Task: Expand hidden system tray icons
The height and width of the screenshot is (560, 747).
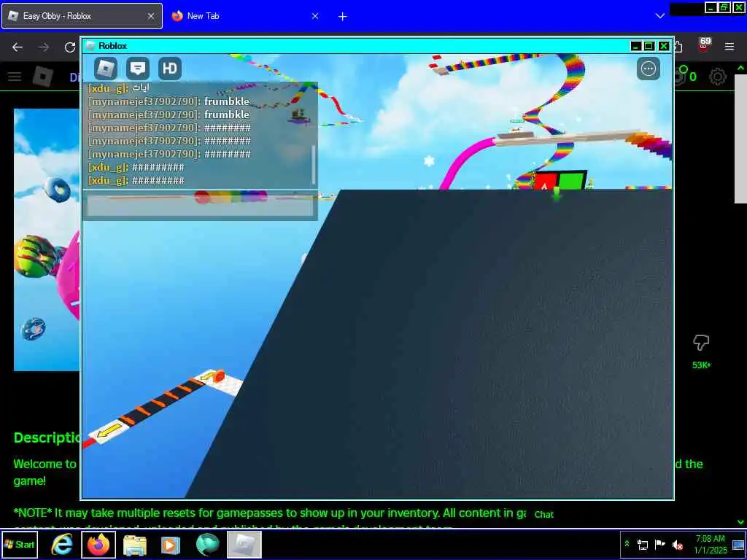Action: click(627, 544)
